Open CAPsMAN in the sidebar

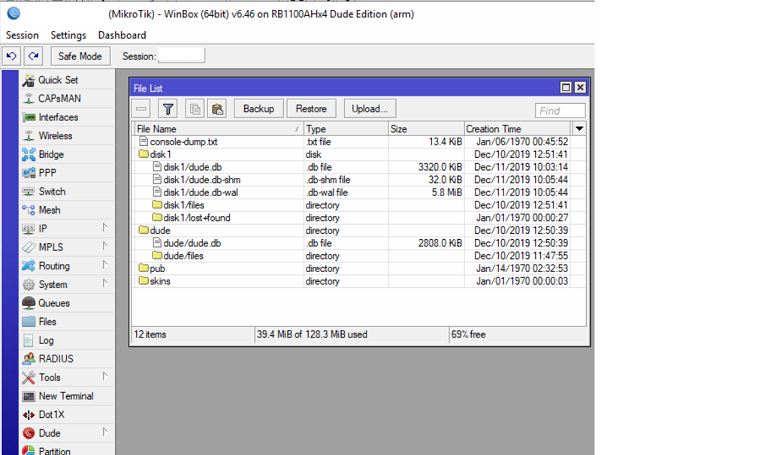(x=66, y=98)
